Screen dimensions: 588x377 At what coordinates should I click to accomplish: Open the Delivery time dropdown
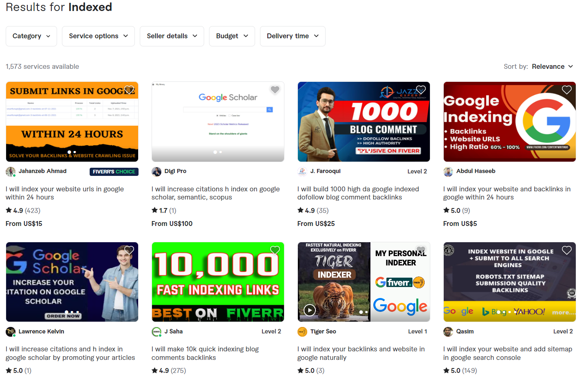tap(293, 36)
